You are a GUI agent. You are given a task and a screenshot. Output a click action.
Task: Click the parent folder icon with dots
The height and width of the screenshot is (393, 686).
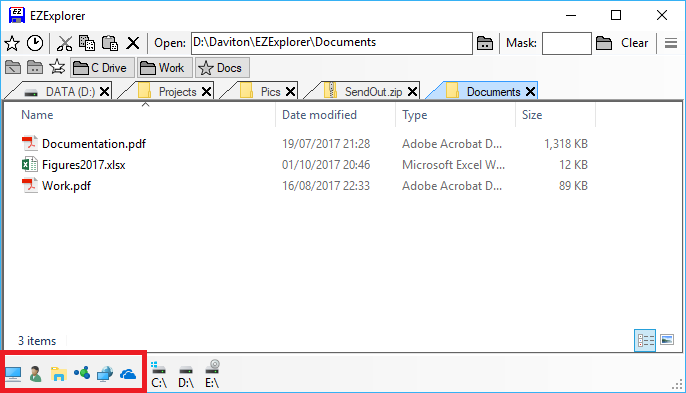[35, 67]
